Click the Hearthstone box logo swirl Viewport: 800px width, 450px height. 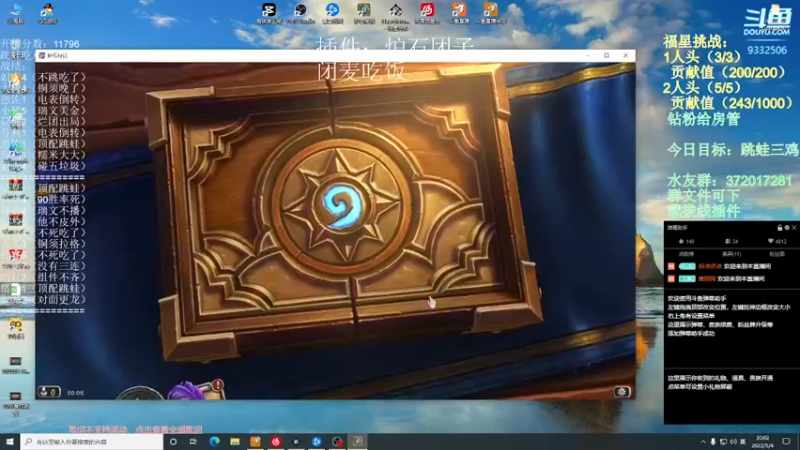pos(342,206)
